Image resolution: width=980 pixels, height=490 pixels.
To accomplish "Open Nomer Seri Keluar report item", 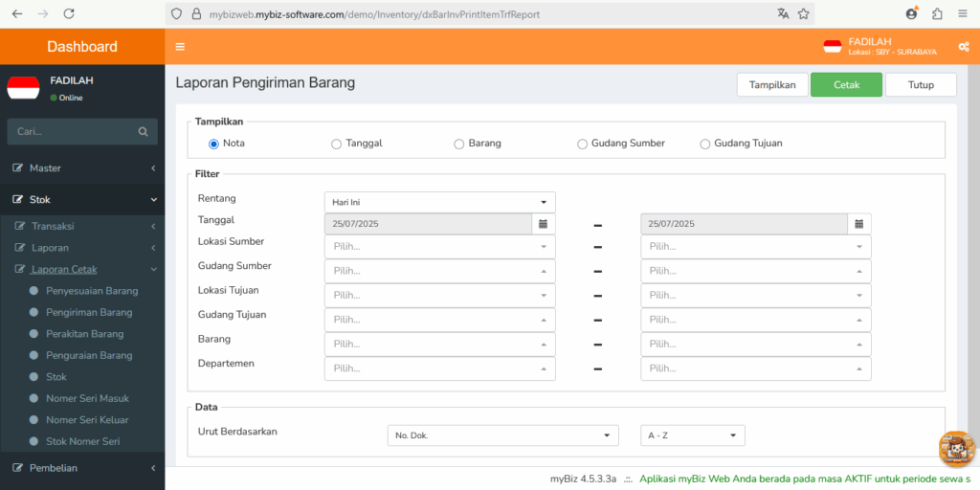I will coord(87,420).
